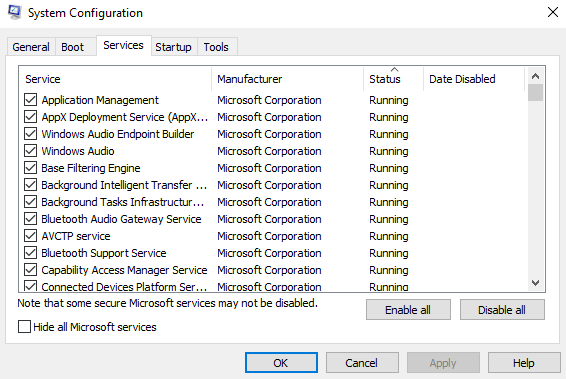This screenshot has width=566, height=379.
Task: Click the Date Disabled column header
Action: click(474, 79)
